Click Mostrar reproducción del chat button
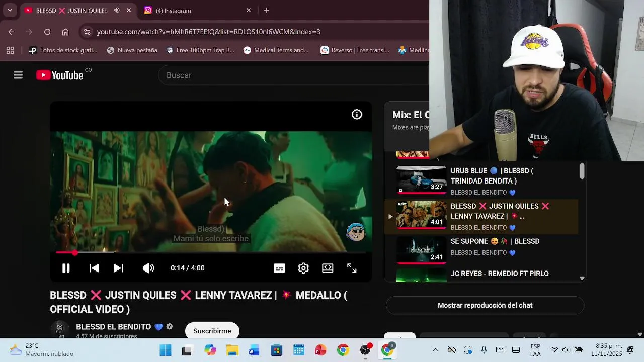This screenshot has height=362, width=644. (x=485, y=305)
